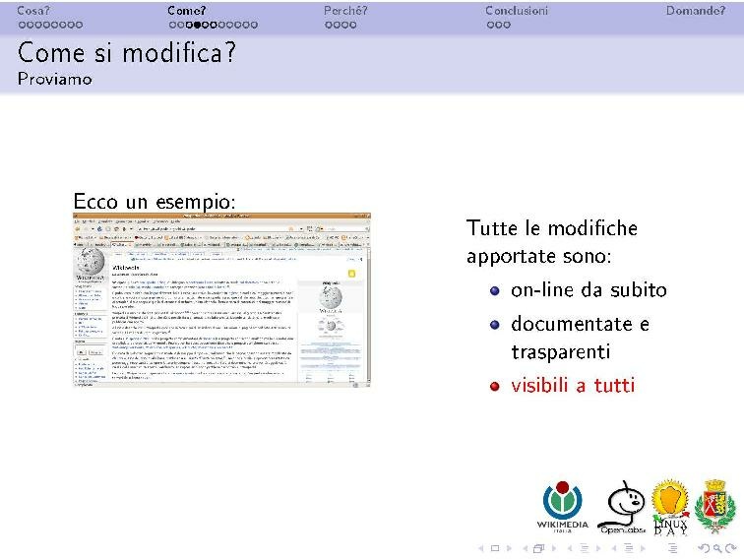Go to previous section arrow
The width and height of the screenshot is (744, 560).
614,548
